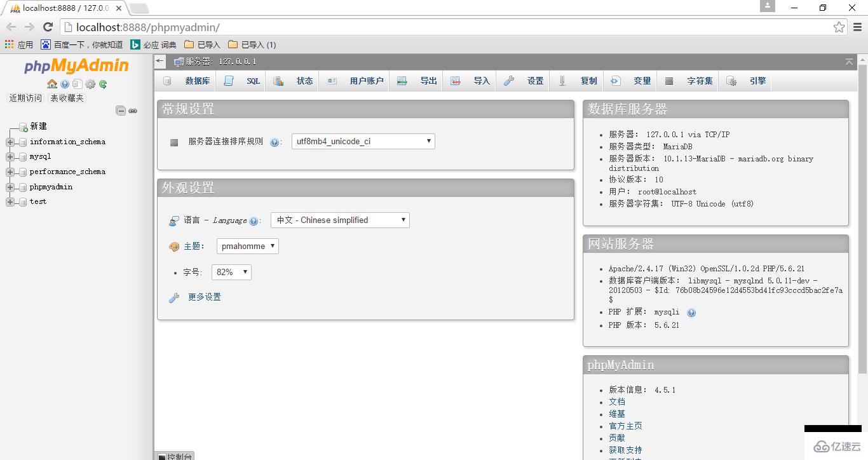Open 百度一下 bookmark

pos(82,44)
